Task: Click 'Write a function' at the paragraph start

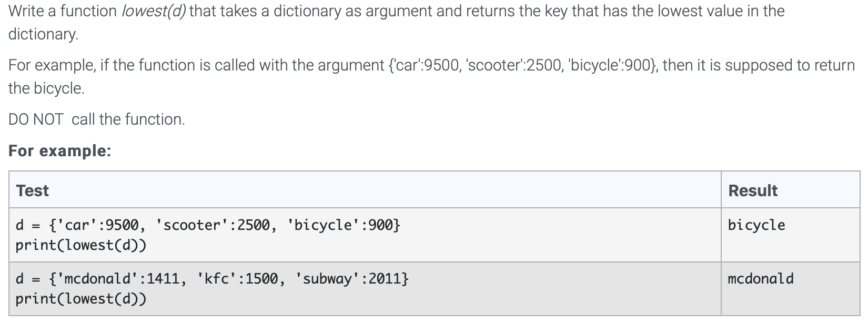Action: click(63, 11)
